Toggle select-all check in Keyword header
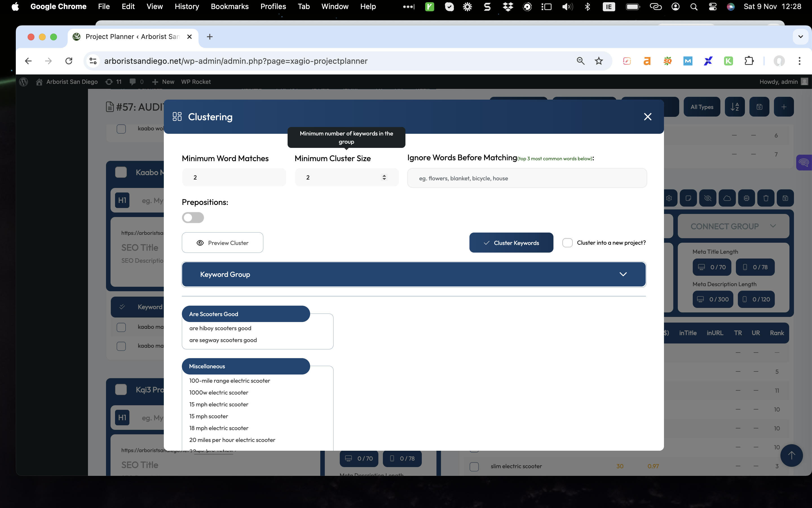Viewport: 812px width, 508px height. pos(122,307)
